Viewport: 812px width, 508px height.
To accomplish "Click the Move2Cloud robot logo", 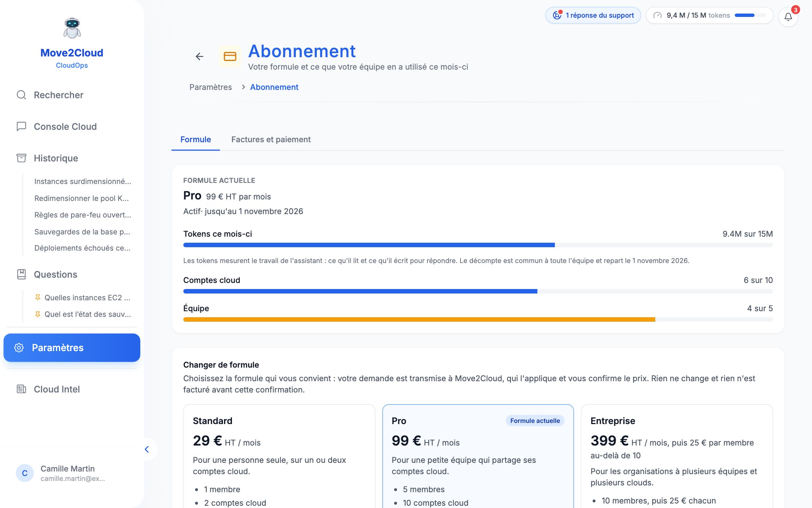I will [72, 28].
